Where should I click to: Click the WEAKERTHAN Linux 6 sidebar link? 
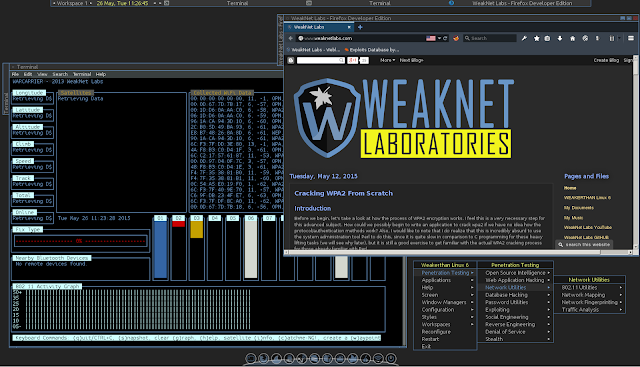click(587, 198)
